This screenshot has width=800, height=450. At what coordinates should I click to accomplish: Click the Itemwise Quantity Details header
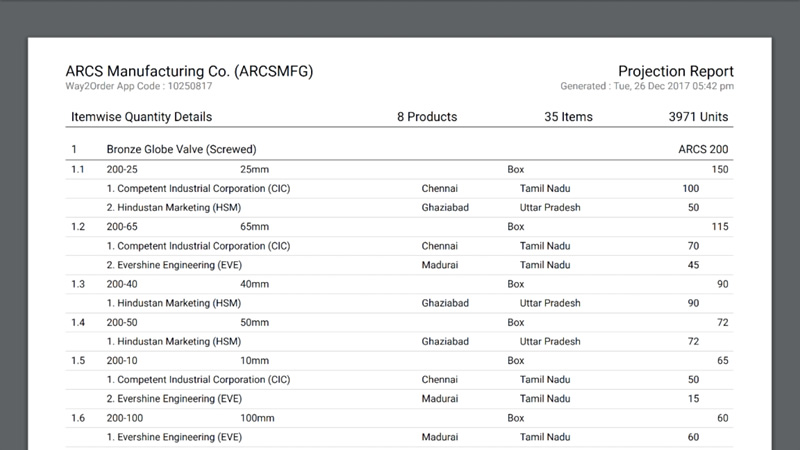pos(141,117)
